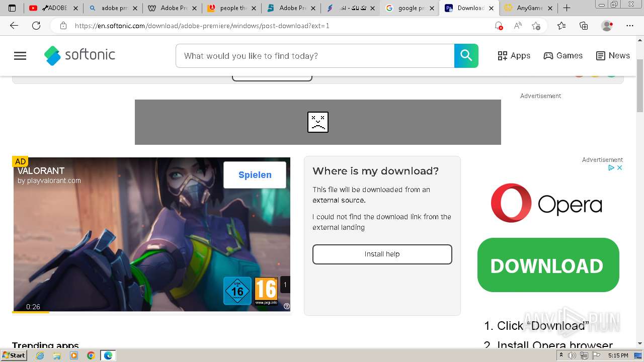
Task: Open the Games menu
Action: [x=563, y=56]
